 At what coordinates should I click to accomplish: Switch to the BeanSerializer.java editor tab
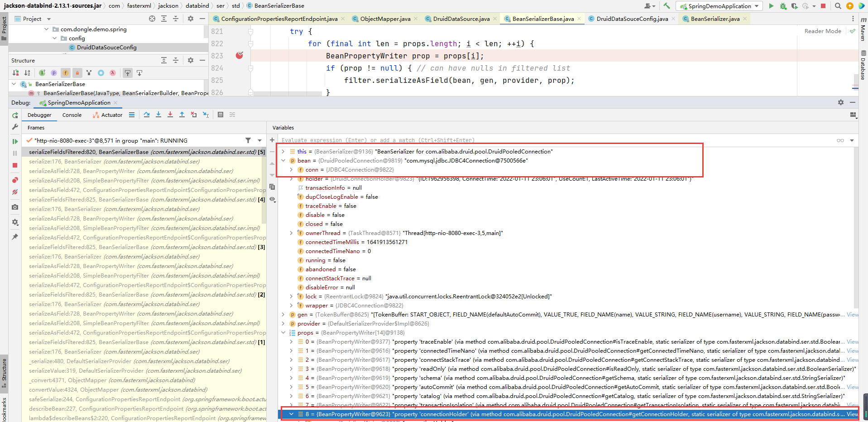[x=715, y=19]
